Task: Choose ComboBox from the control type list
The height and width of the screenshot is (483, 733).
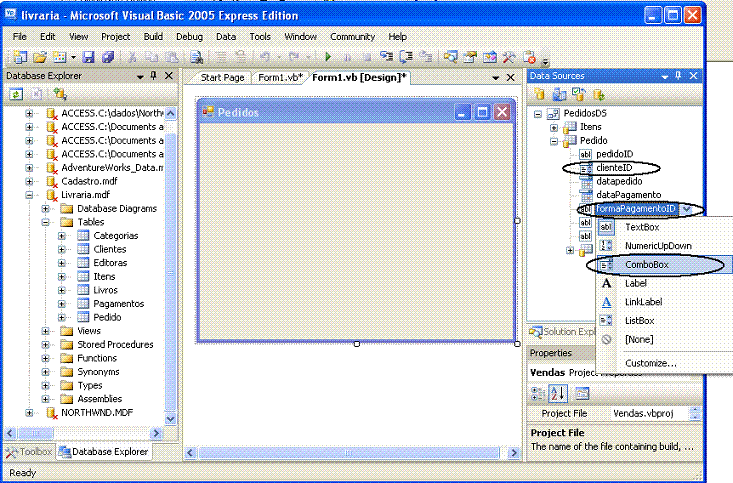Action: click(x=664, y=265)
